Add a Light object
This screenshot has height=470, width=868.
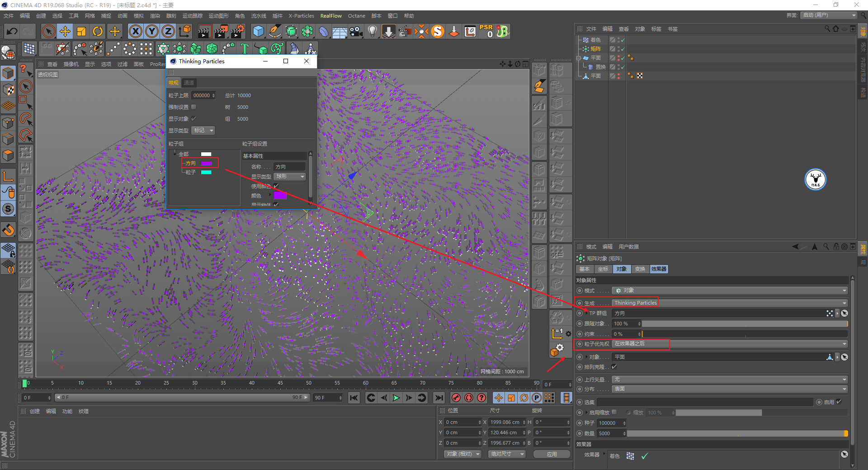coord(373,31)
